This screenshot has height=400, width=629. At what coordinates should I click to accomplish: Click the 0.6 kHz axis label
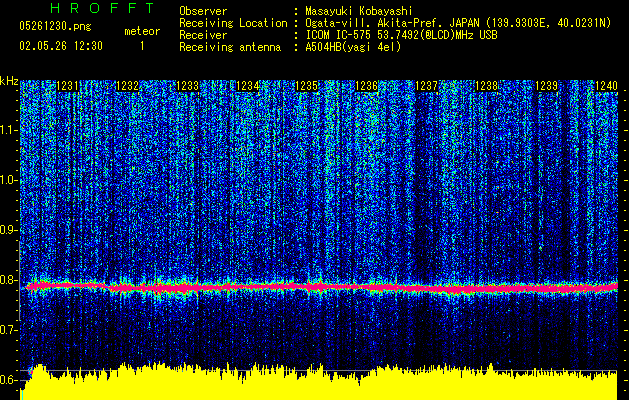point(8,380)
